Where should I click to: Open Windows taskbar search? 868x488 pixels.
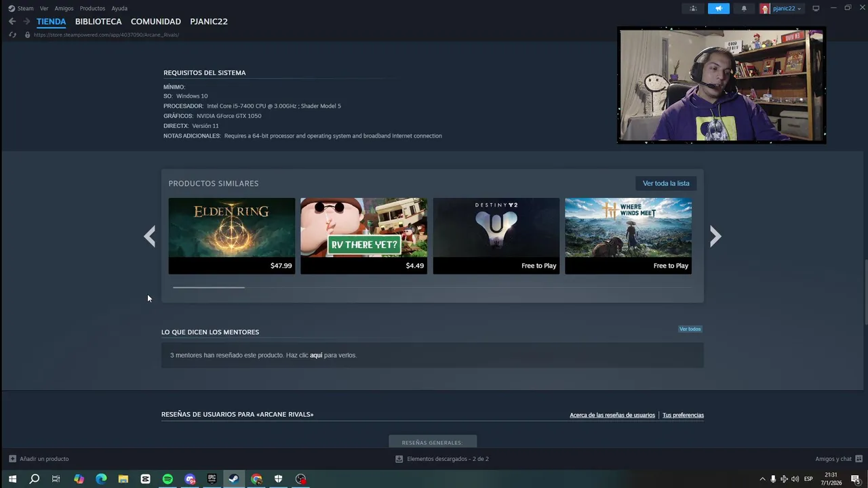(x=35, y=479)
